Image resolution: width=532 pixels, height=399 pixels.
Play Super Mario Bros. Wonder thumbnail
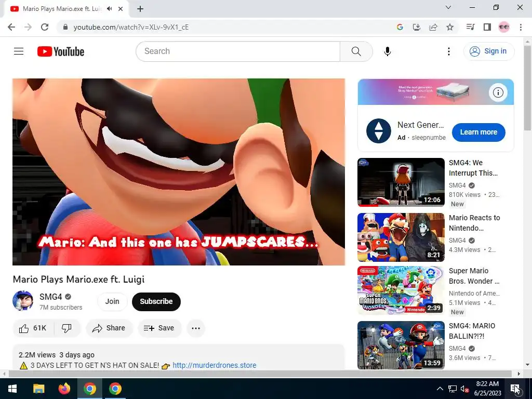(401, 290)
